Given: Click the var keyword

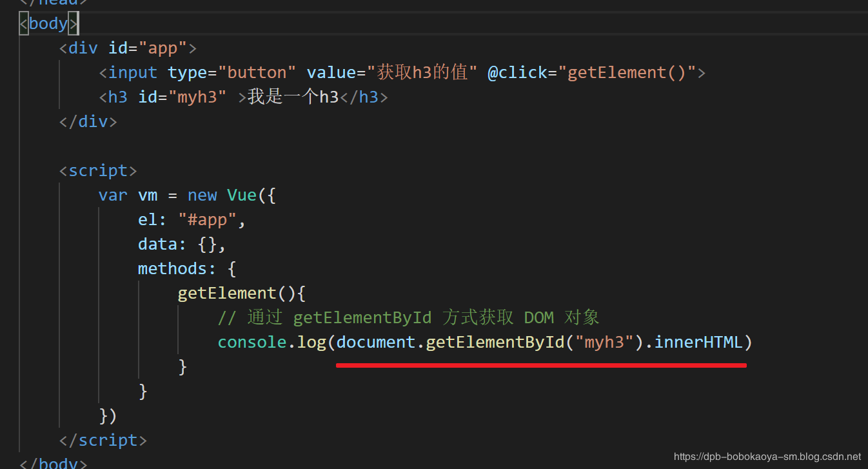Looking at the screenshot, I should click(x=113, y=195).
